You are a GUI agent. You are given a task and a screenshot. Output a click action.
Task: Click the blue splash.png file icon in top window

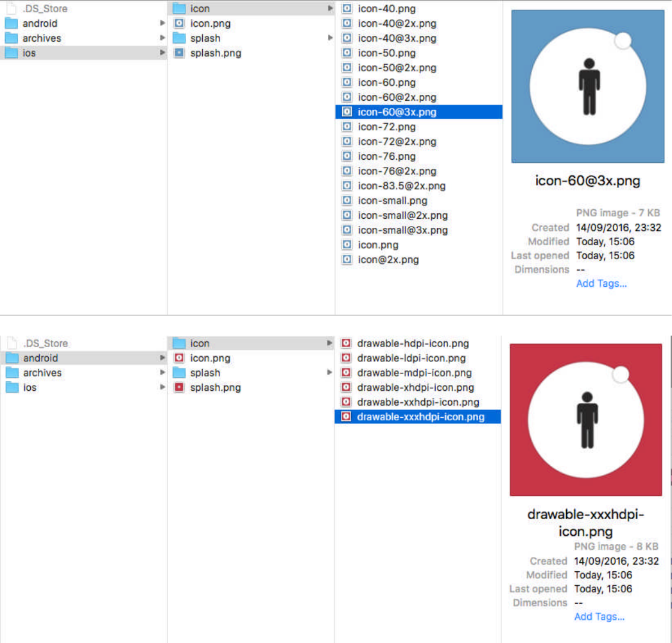click(x=179, y=53)
